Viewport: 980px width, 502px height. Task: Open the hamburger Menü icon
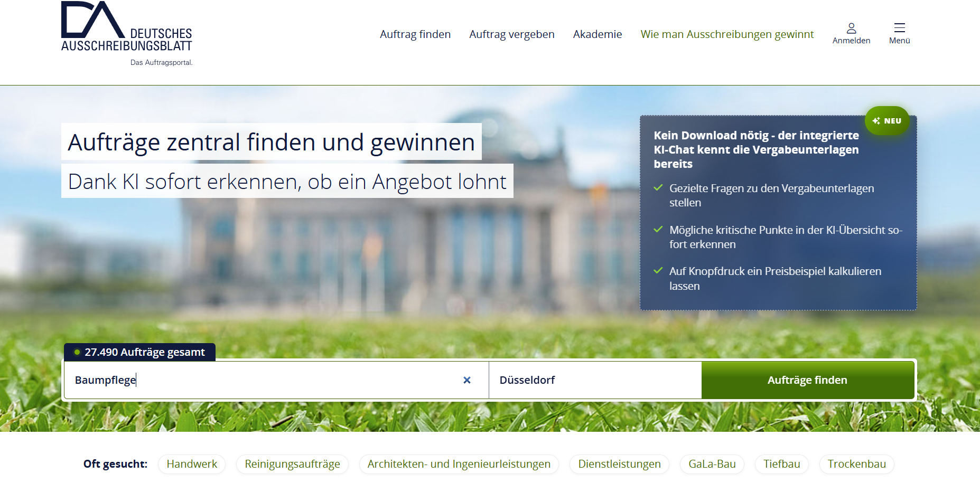(899, 34)
